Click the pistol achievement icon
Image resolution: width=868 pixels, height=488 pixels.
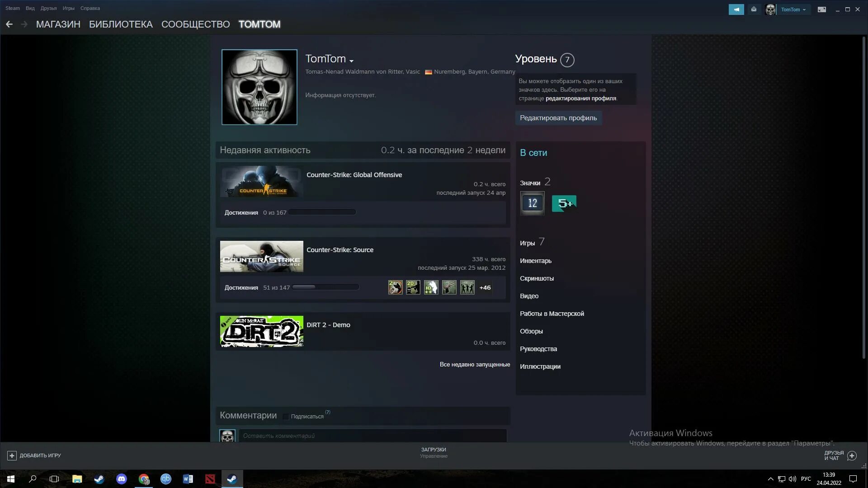pos(449,287)
